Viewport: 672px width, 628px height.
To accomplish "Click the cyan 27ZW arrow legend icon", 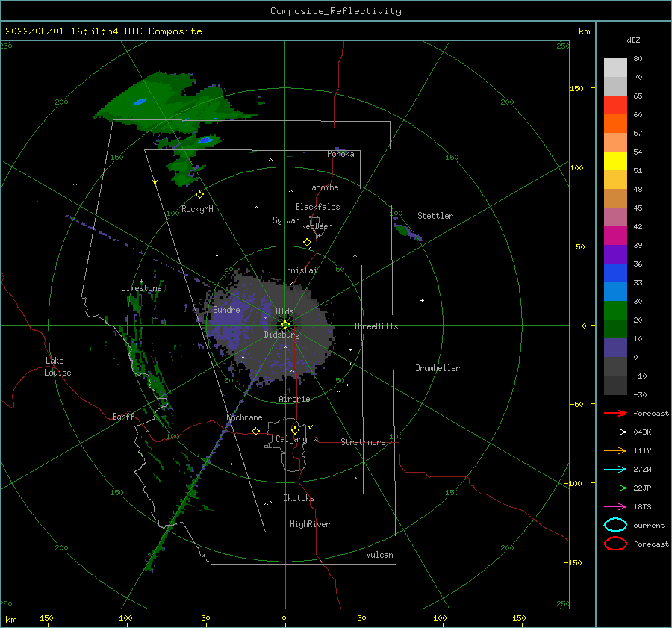I will tap(615, 470).
